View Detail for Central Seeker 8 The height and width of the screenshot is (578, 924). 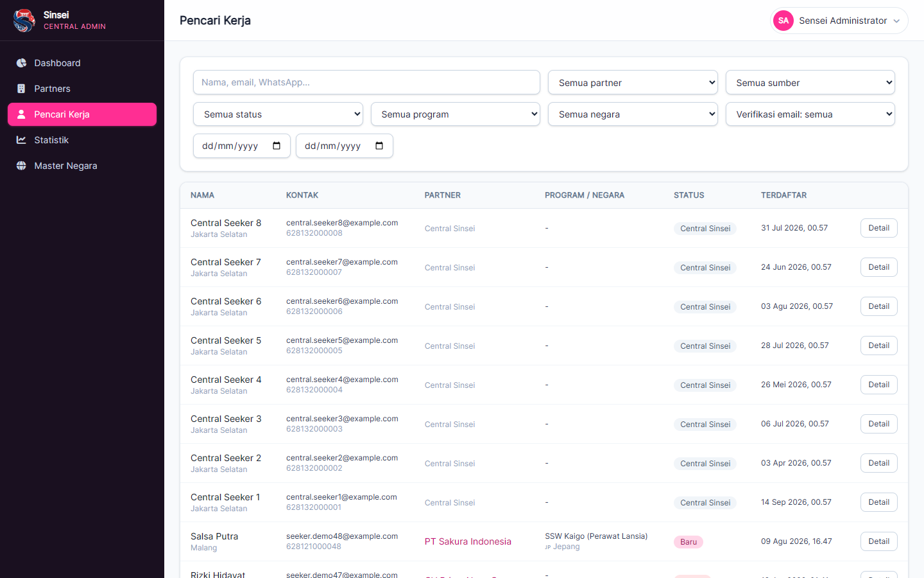click(878, 228)
